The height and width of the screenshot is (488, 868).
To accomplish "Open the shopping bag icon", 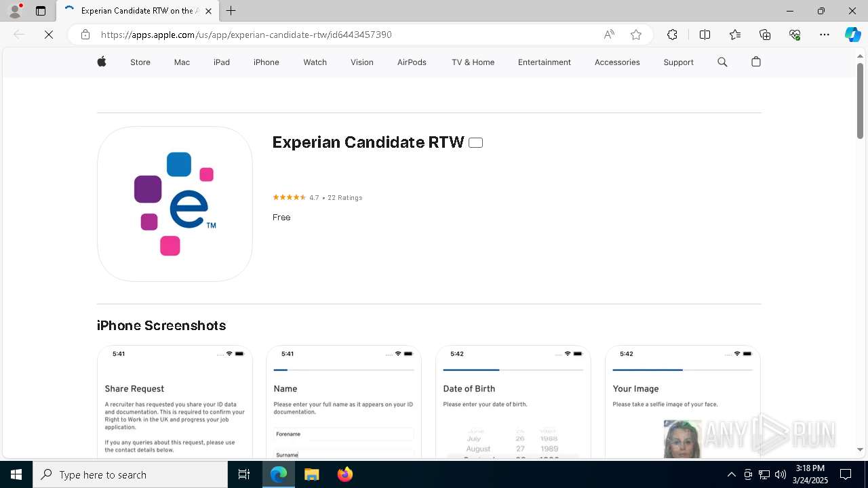I will [x=756, y=62].
